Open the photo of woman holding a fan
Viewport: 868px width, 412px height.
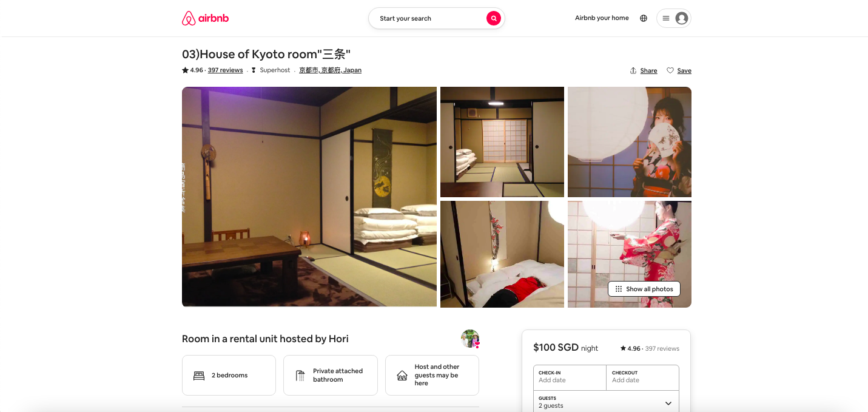pyautogui.click(x=630, y=142)
